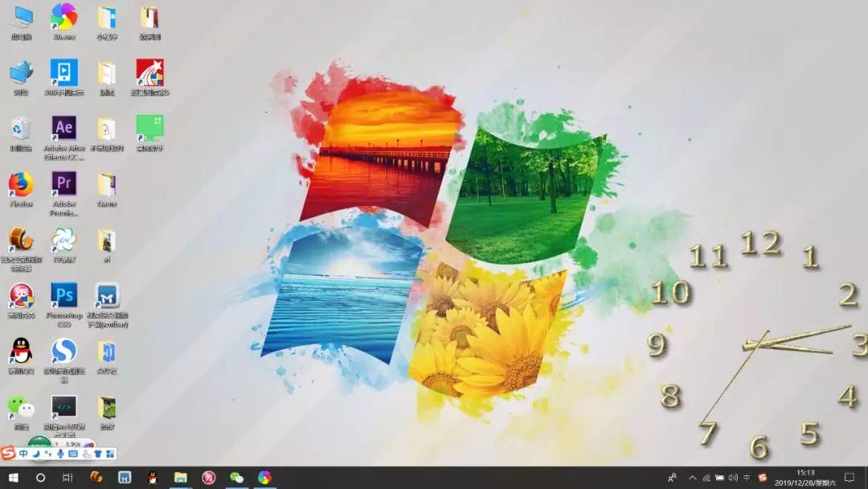Select the Recycle Bin icon

point(21,129)
